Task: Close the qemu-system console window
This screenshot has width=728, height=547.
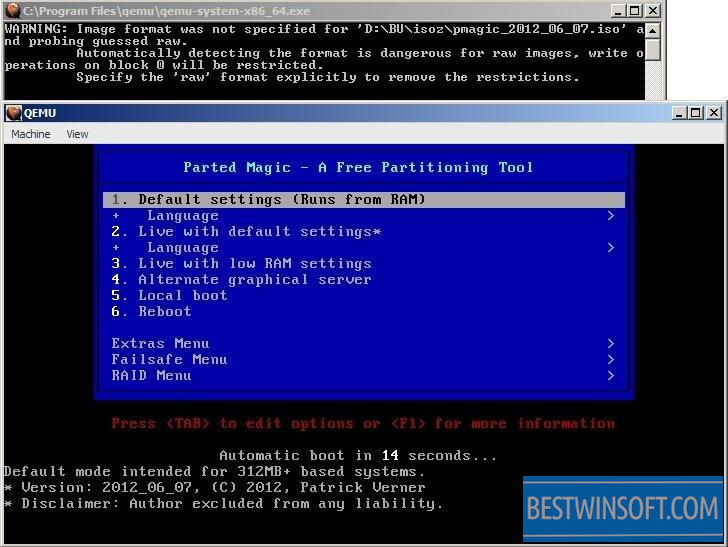Action: pyautogui.click(x=652, y=11)
